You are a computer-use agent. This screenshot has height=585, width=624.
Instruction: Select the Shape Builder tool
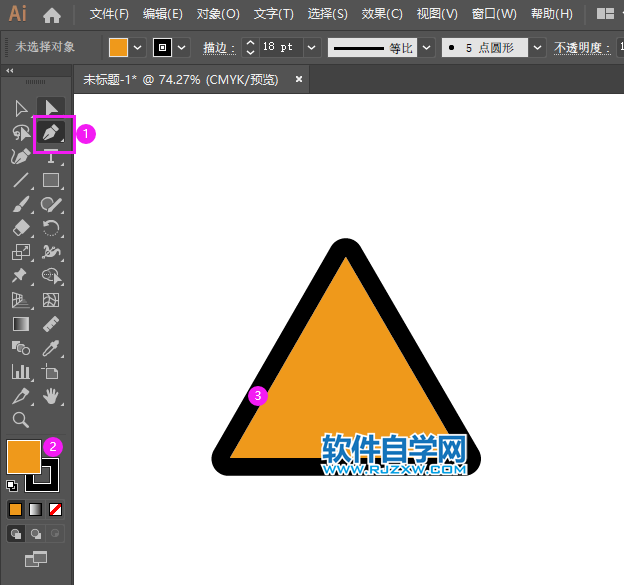52,276
